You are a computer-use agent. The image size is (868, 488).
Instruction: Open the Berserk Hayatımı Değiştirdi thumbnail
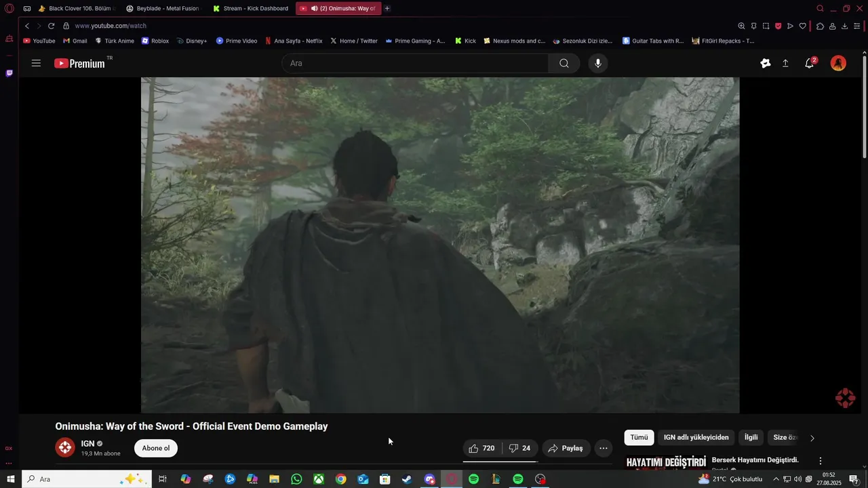coord(666,462)
